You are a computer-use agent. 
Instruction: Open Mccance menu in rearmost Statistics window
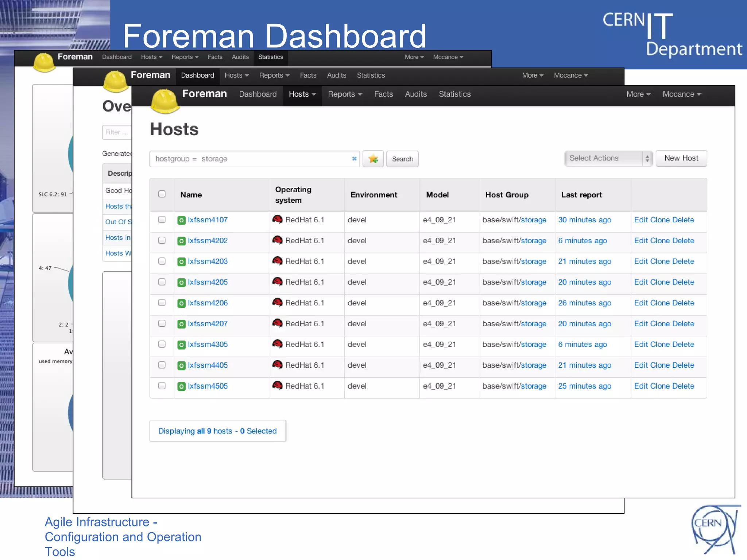coord(448,57)
